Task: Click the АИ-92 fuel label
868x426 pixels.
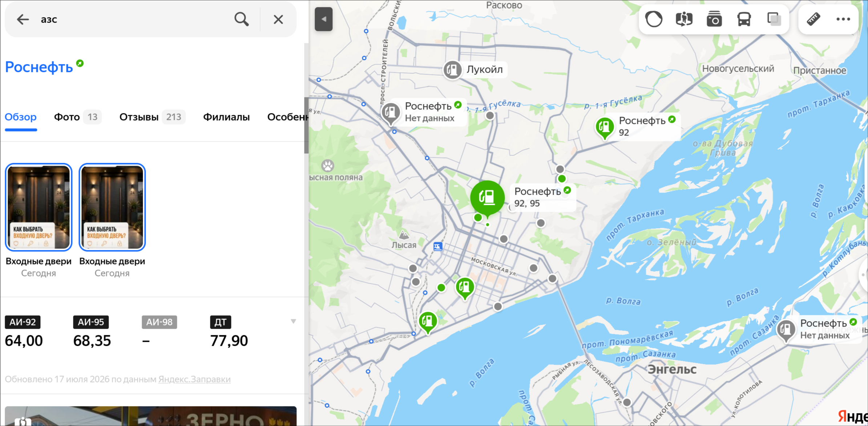Action: pyautogui.click(x=23, y=322)
